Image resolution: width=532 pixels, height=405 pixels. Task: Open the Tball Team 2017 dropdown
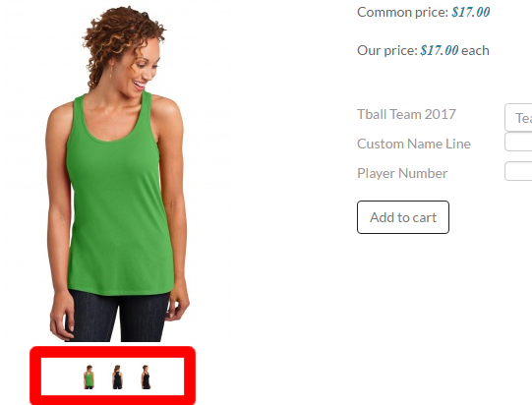tap(518, 117)
